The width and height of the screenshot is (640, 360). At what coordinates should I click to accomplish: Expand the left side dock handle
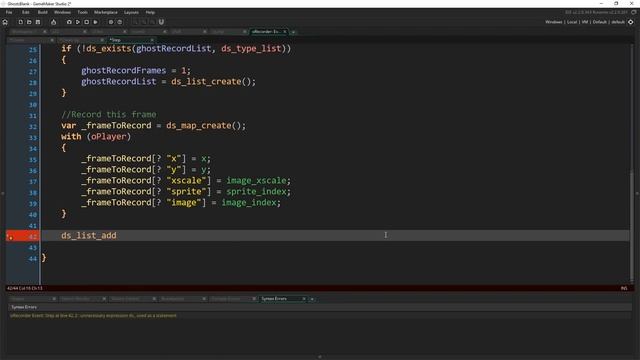click(2, 193)
